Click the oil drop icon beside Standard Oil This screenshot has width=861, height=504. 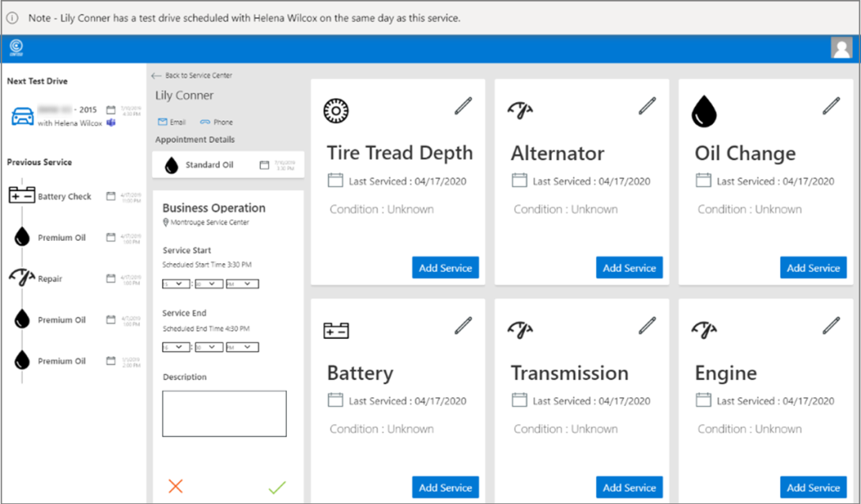172,165
